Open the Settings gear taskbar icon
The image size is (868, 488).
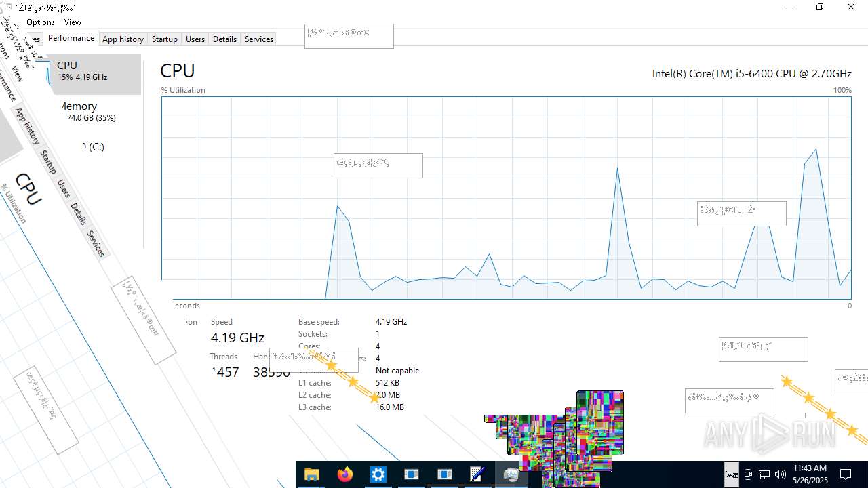coord(378,474)
